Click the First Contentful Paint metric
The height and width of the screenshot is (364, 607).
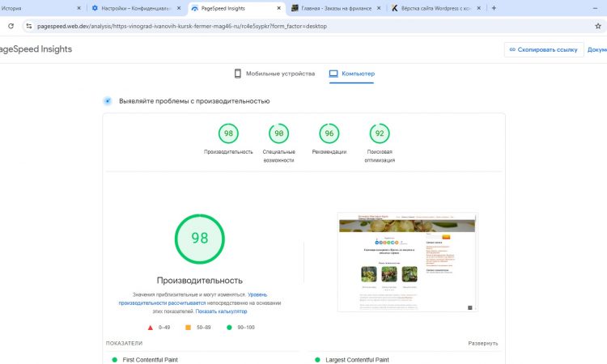pyautogui.click(x=151, y=360)
